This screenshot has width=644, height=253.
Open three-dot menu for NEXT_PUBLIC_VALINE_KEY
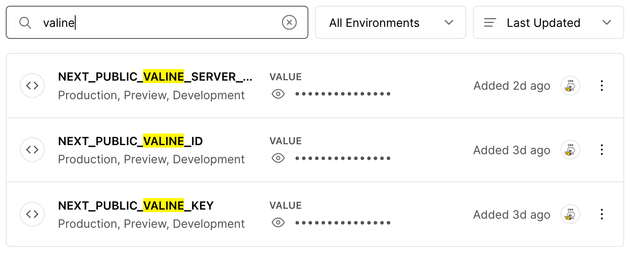(602, 214)
